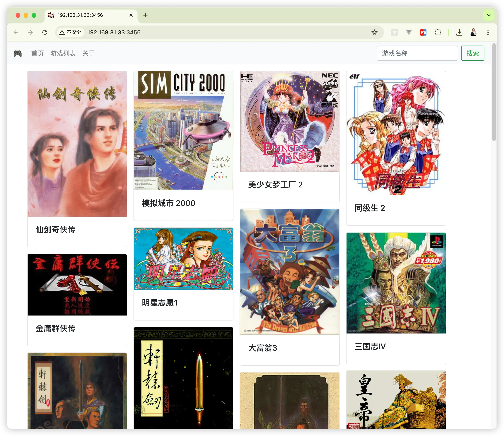504x436 pixels.
Task: Close the 192.168.31.33:3456 tab
Action: tap(131, 15)
